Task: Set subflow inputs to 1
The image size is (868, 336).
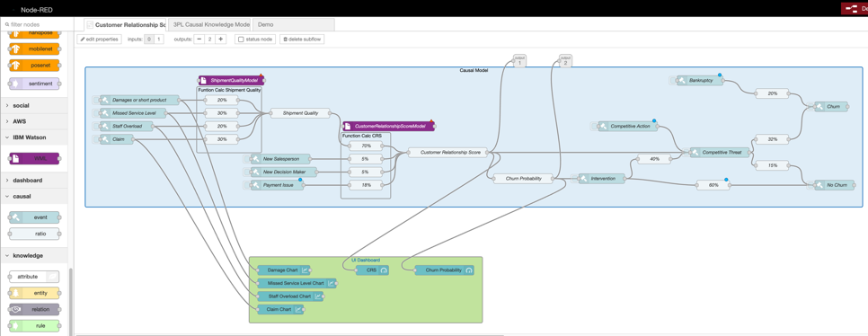Action: (x=158, y=40)
